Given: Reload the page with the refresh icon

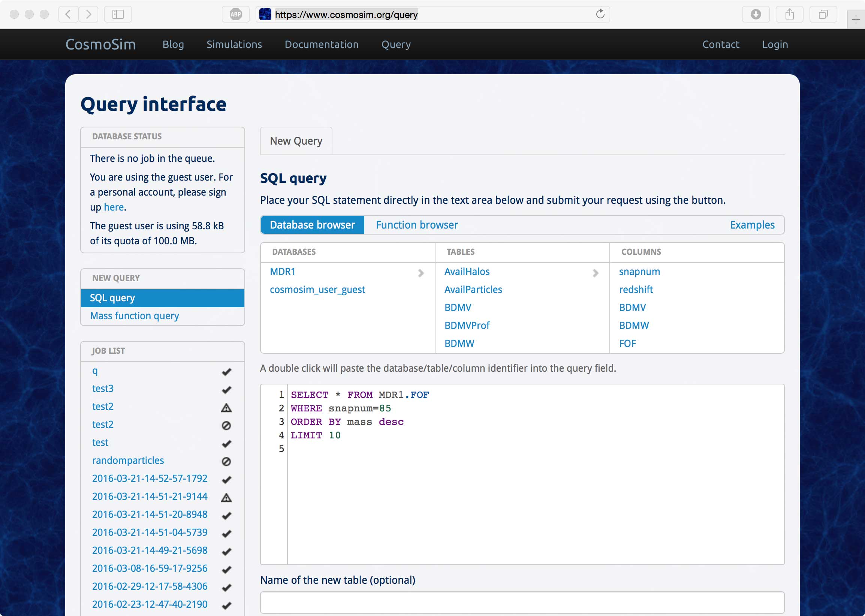Looking at the screenshot, I should pyautogui.click(x=600, y=14).
